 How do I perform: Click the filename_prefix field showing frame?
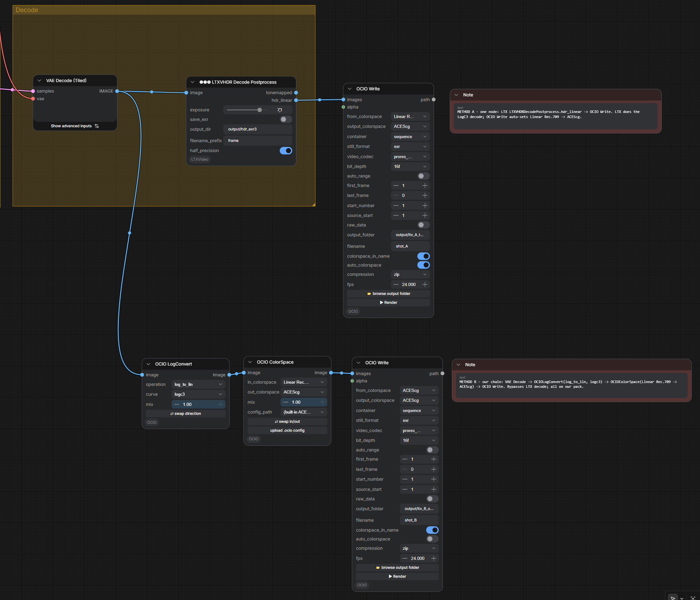coord(258,141)
